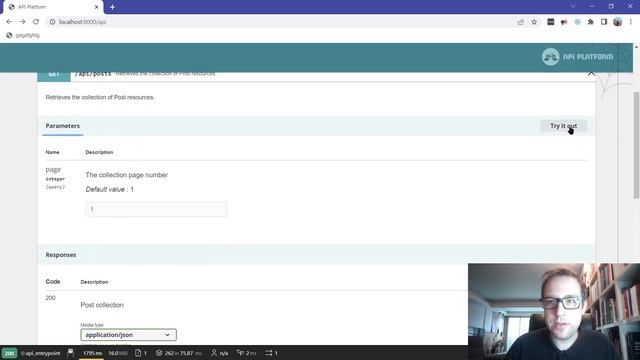Open a new browser tab
Image resolution: width=640 pixels, height=360 pixels.
click(112, 7)
